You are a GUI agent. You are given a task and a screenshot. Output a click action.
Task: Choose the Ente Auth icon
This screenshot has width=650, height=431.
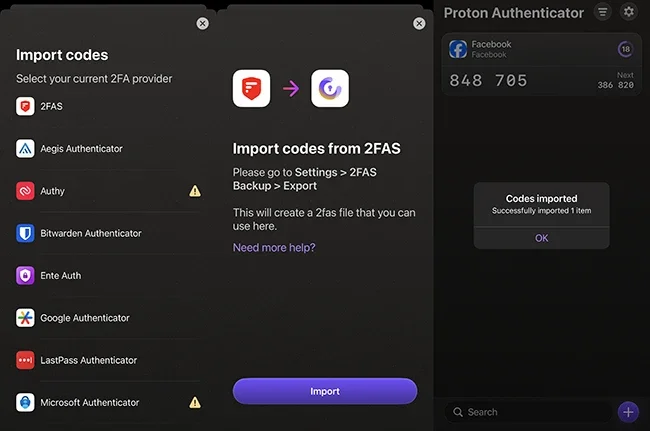click(x=25, y=275)
